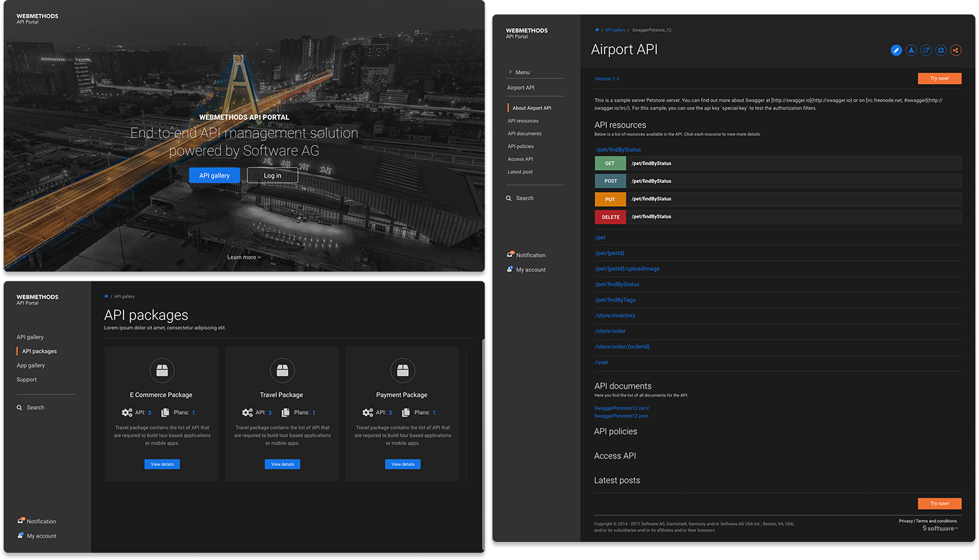Click the home icon in API packages breadcrumb
This screenshot has width=979, height=560.
pyautogui.click(x=107, y=296)
